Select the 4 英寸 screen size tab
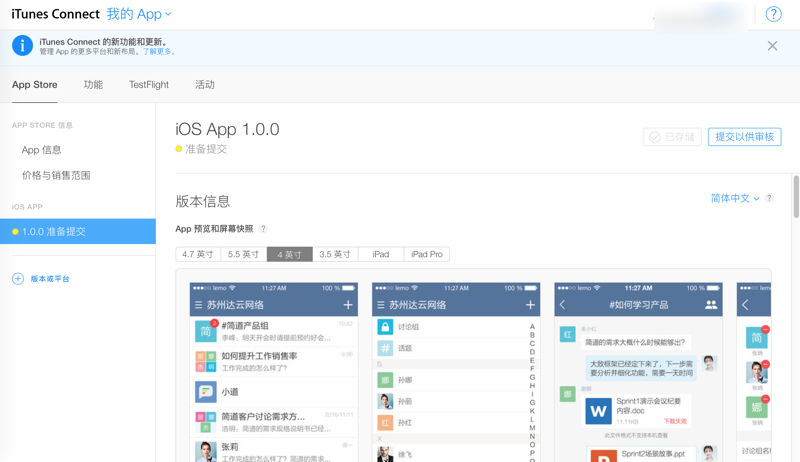 (x=289, y=254)
